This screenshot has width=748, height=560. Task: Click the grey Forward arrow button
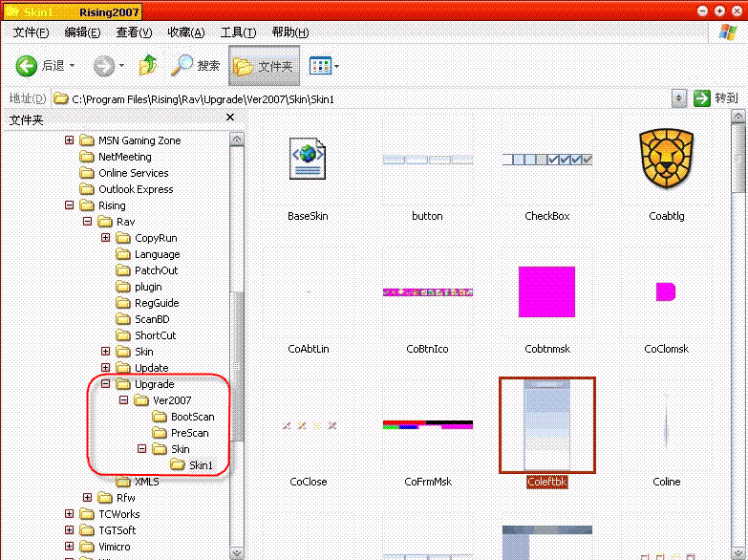coord(103,66)
